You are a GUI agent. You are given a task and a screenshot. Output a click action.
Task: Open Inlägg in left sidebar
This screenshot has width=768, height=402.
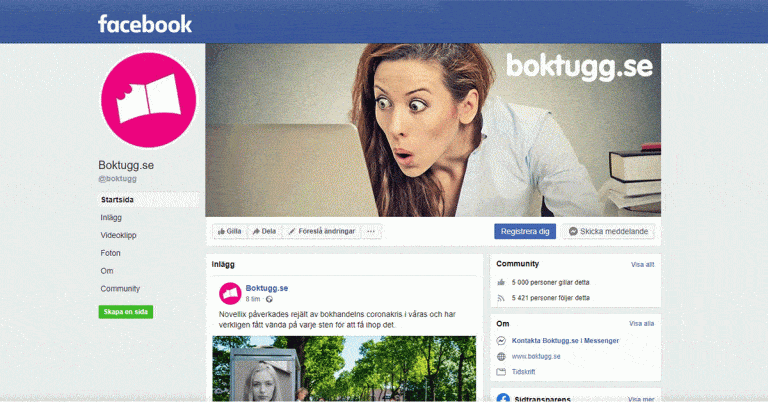(x=111, y=217)
